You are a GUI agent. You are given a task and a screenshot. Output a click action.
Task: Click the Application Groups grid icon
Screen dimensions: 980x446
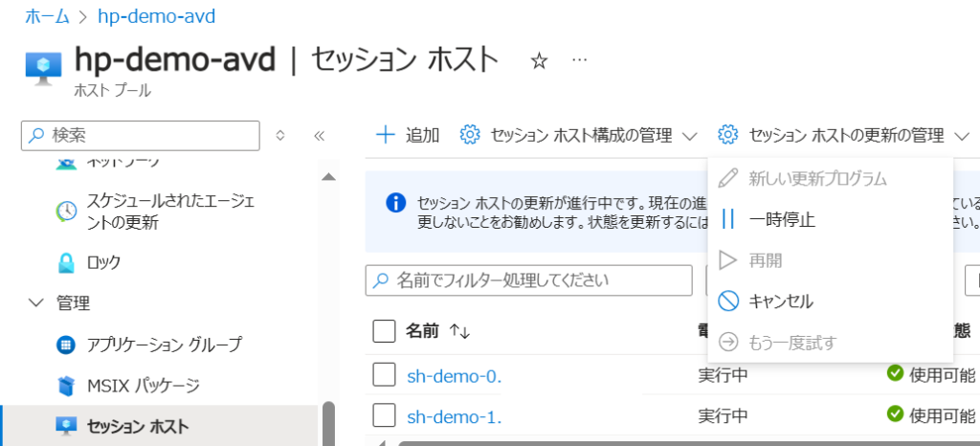[x=66, y=345]
